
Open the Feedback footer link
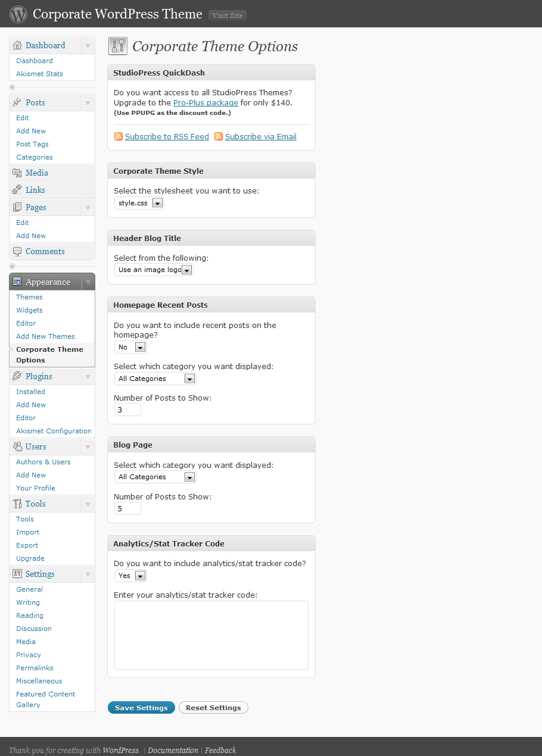[x=220, y=750]
